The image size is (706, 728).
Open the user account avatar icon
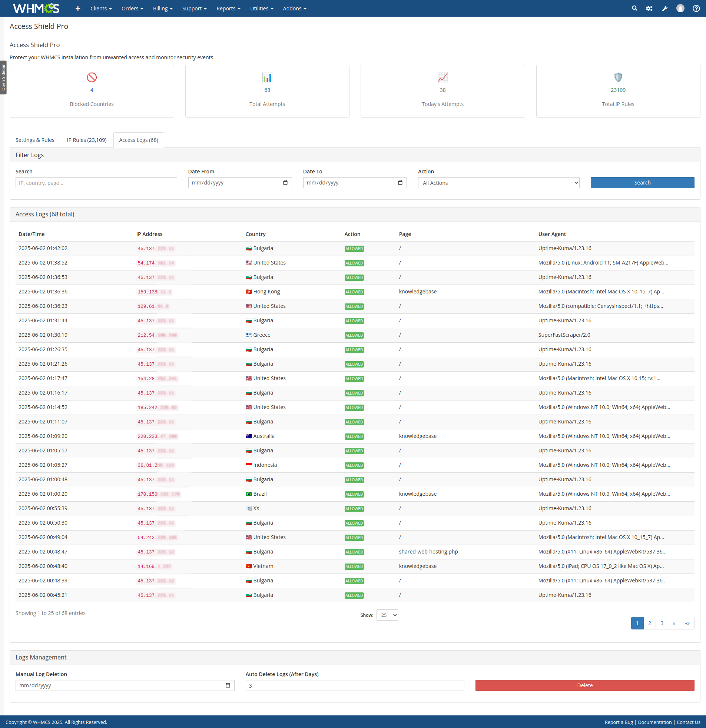coord(680,8)
